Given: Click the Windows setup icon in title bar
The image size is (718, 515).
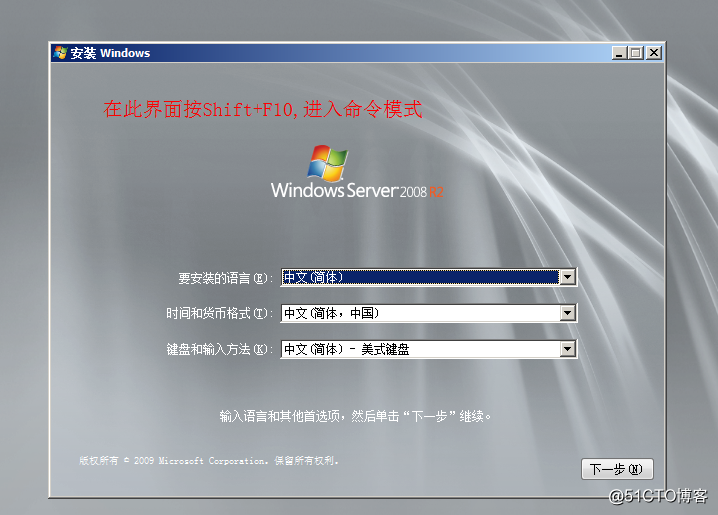Looking at the screenshot, I should pos(60,53).
